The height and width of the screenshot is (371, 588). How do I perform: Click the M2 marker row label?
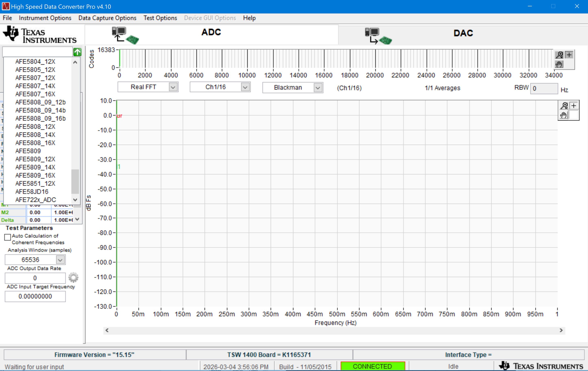point(5,212)
